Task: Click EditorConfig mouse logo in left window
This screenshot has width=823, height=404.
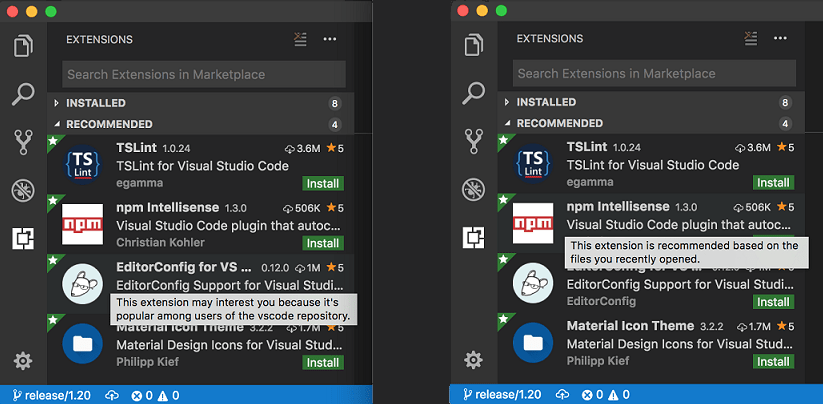Action: 82,284
